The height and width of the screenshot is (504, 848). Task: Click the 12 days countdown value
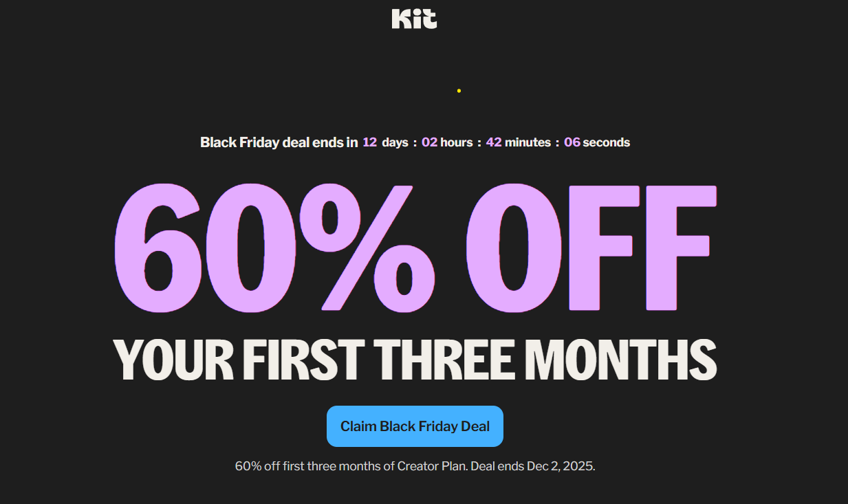click(x=369, y=142)
